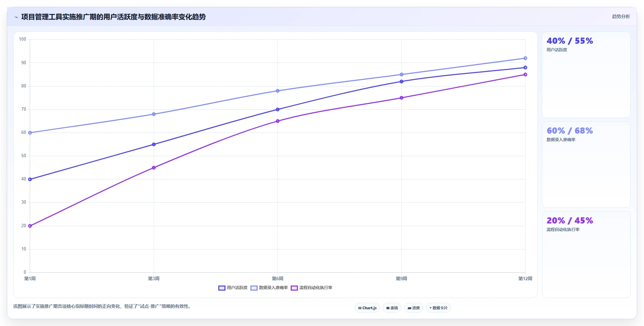The height and width of the screenshot is (326, 644).
Task: Select 数据录入准确率 point at 第6周 (78)
Action: coord(278,91)
